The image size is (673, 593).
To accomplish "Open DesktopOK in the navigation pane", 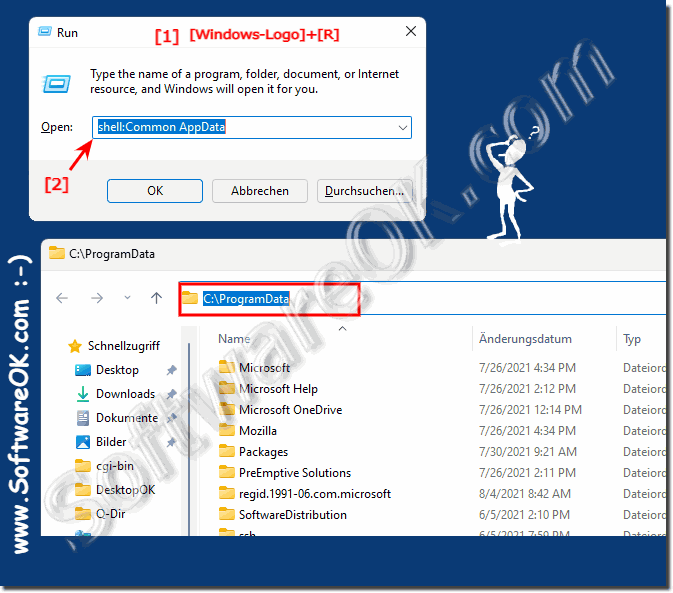I will click(x=125, y=490).
